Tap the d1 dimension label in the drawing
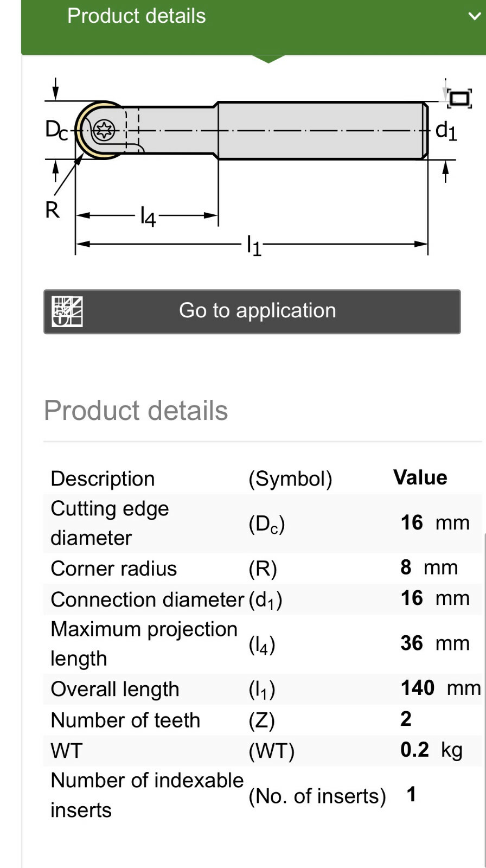Screen dimensions: 486x868 446,131
